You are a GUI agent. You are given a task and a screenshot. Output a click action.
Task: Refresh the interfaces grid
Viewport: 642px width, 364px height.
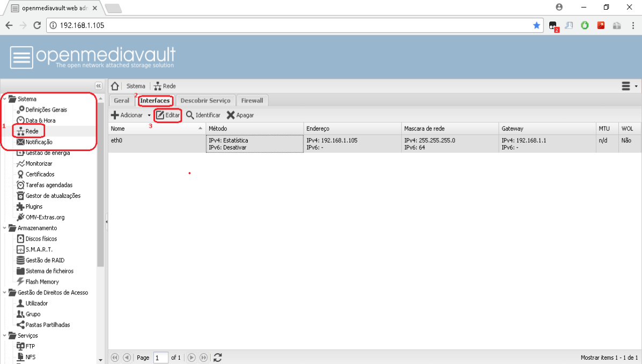tap(218, 358)
